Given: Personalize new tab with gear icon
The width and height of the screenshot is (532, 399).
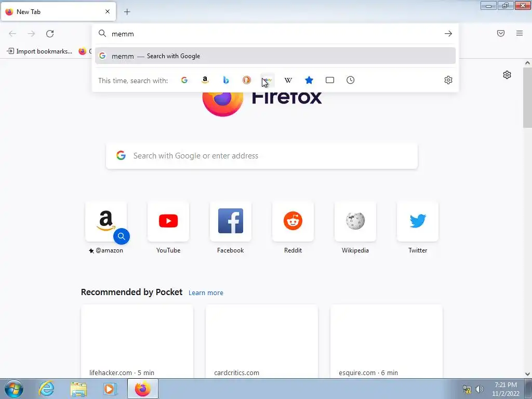Looking at the screenshot, I should pos(507,75).
